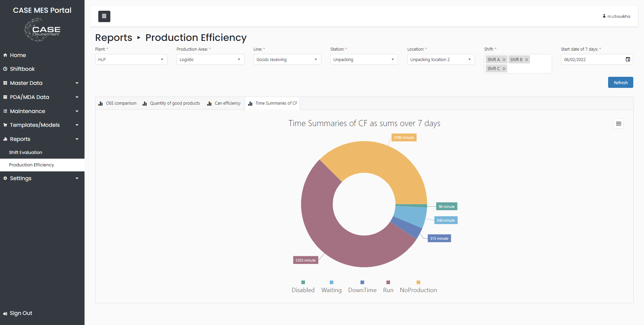
Task: Toggle the sidebar hamburger menu button
Action: point(104,16)
